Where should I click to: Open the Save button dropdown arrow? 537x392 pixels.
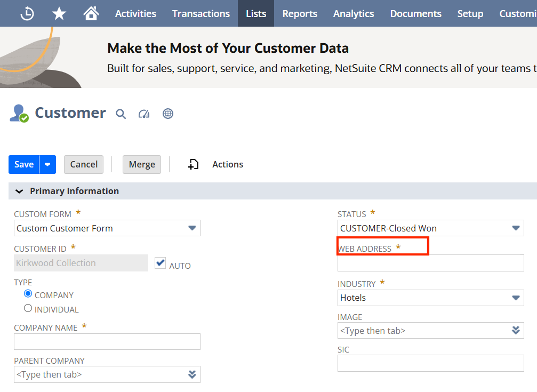(47, 164)
